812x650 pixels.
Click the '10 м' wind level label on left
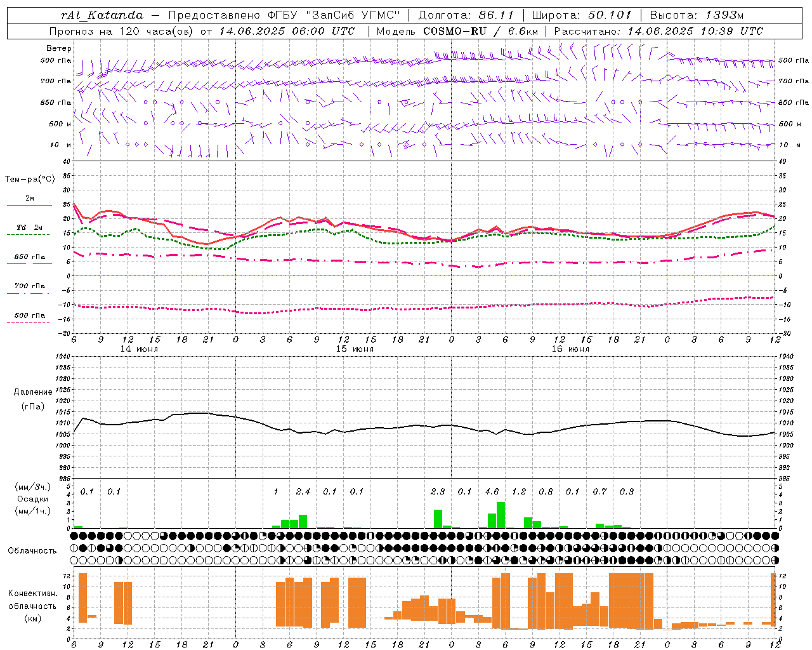61,145
